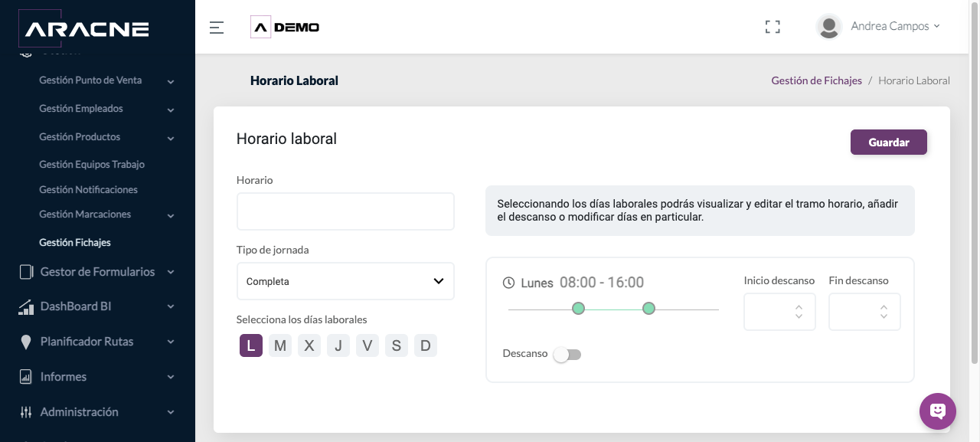
Task: Click the page vertical scrollbar
Action: point(974,184)
